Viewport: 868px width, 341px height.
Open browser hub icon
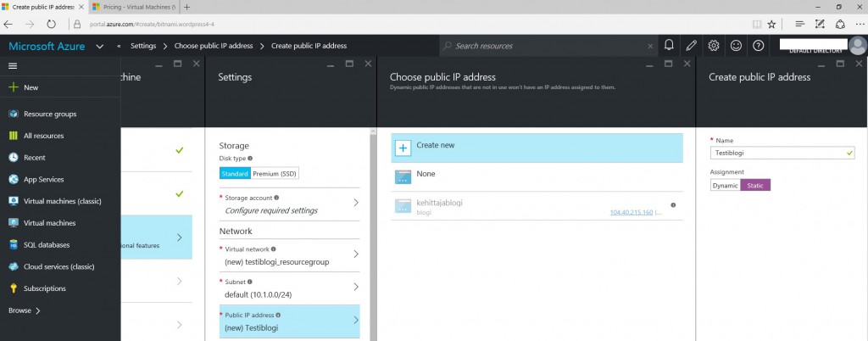(800, 25)
